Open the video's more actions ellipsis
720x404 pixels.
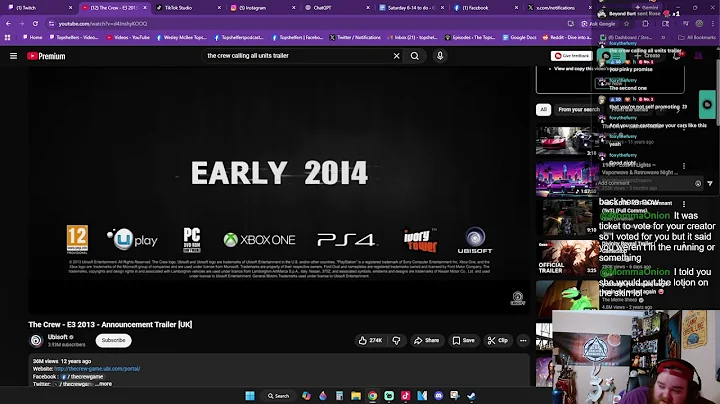pyautogui.click(x=523, y=340)
